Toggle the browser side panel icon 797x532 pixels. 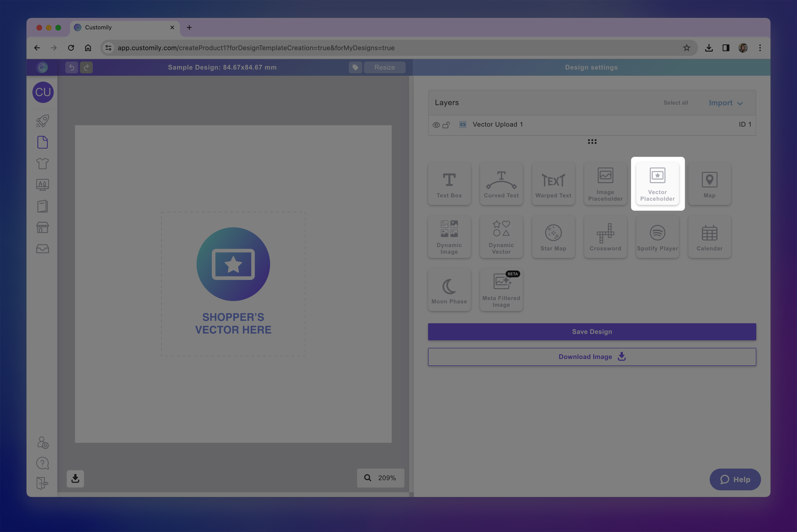tap(726, 48)
